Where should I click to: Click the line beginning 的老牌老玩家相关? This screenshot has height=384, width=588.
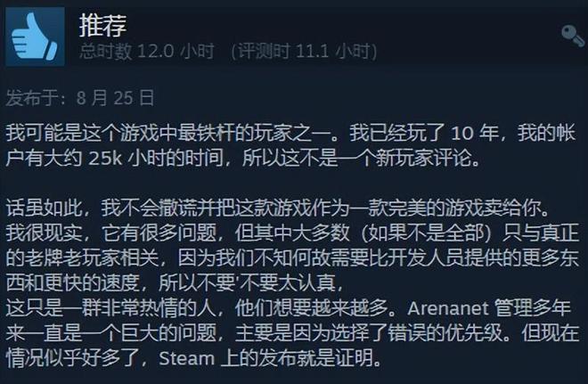(x=292, y=258)
